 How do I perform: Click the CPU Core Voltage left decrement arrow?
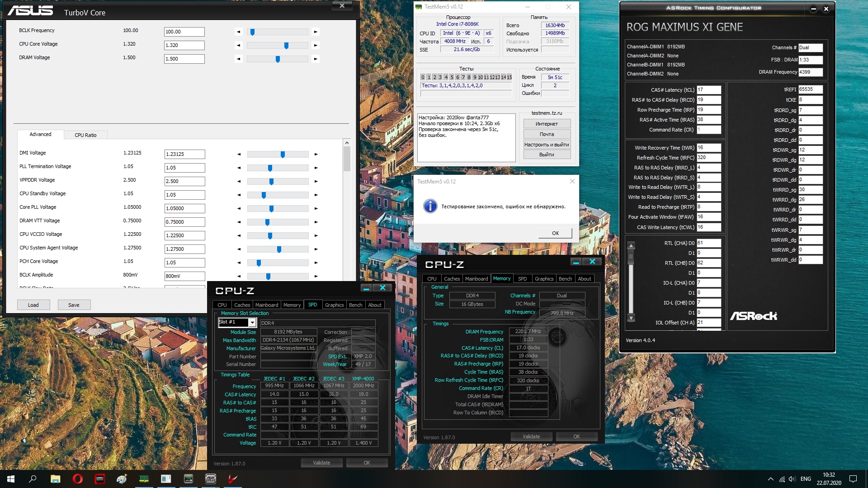coord(239,45)
